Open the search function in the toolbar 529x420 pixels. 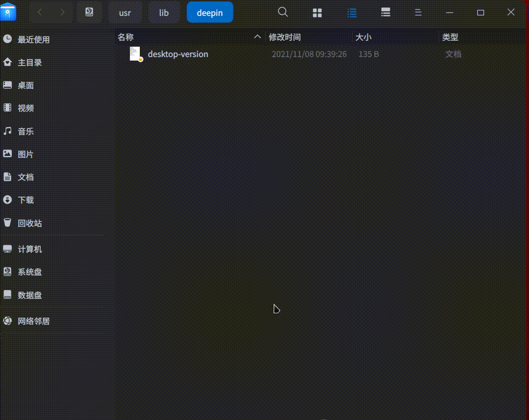(283, 12)
